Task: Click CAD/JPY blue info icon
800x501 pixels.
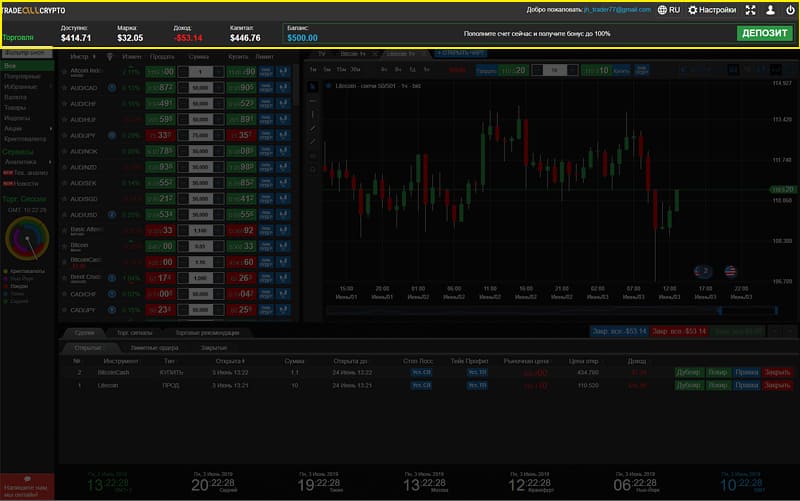Action: [x=112, y=310]
